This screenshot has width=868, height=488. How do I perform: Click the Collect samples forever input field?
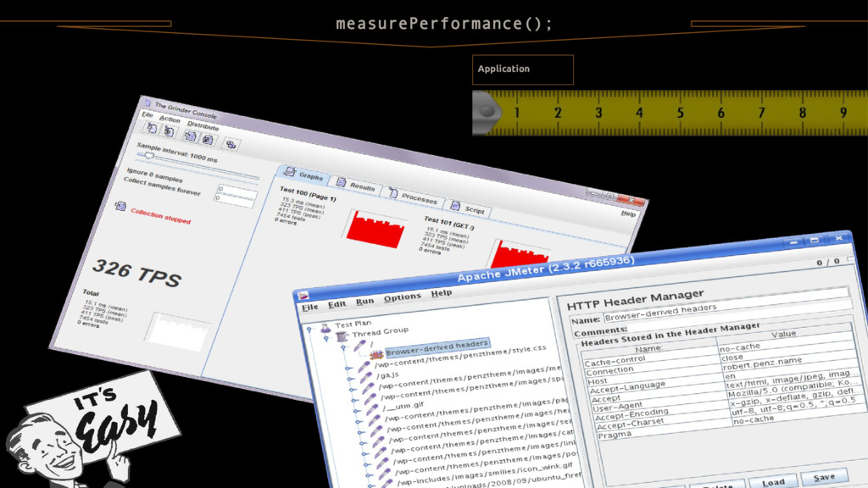(x=235, y=200)
